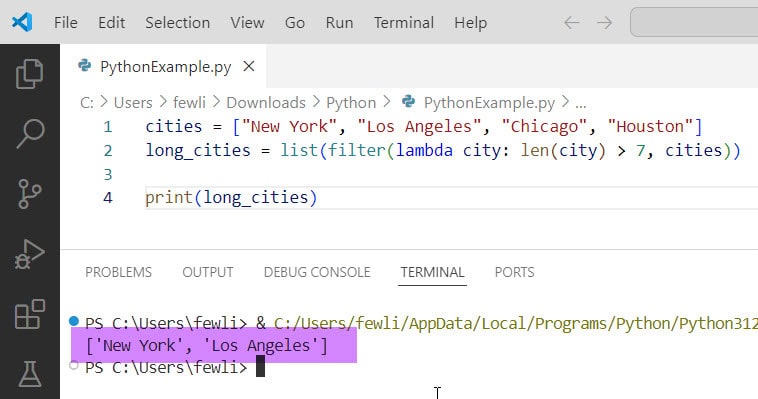Switch to the OUTPUT panel tab
The image size is (758, 399).
(208, 272)
